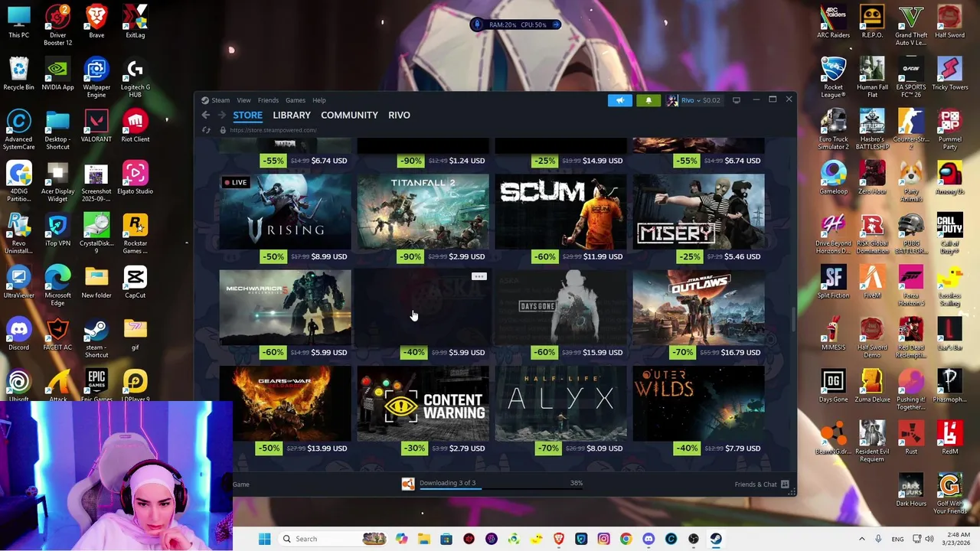
Task: Open the SCUM game tile
Action: click(x=560, y=212)
